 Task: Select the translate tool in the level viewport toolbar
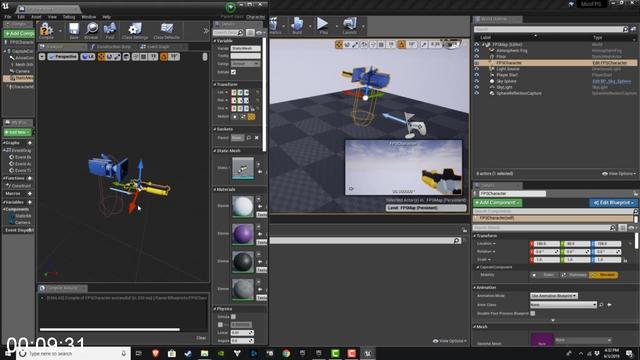click(339, 44)
